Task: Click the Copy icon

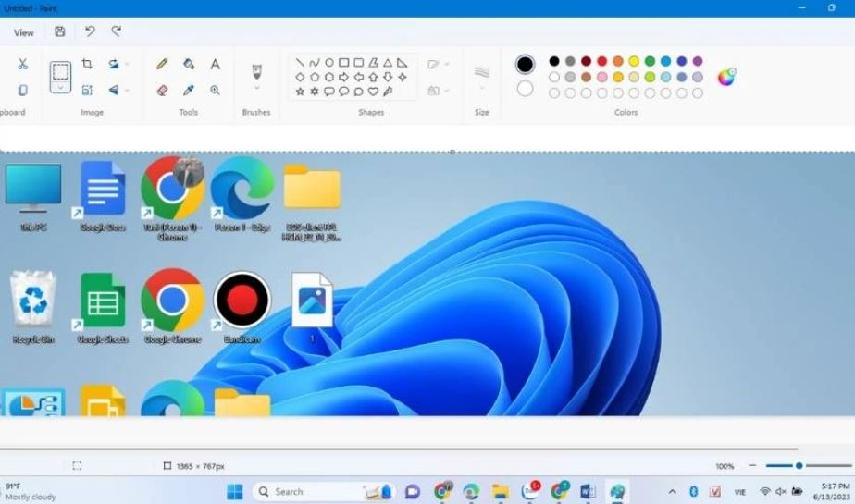Action: click(x=22, y=90)
